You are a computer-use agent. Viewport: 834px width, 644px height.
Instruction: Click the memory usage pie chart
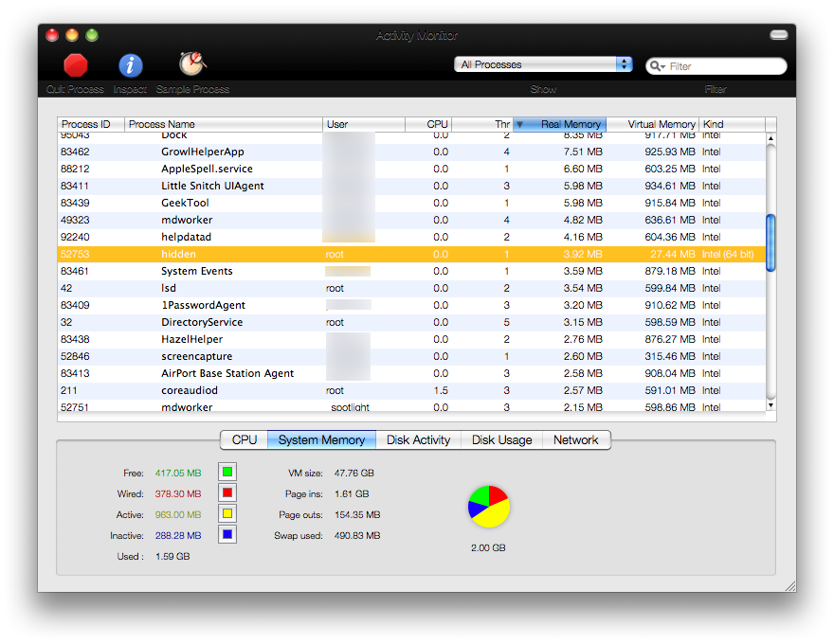point(489,507)
